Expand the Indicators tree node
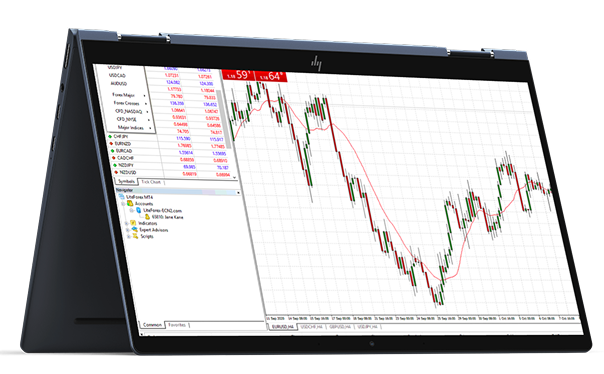This screenshot has height=374, width=604. click(127, 223)
